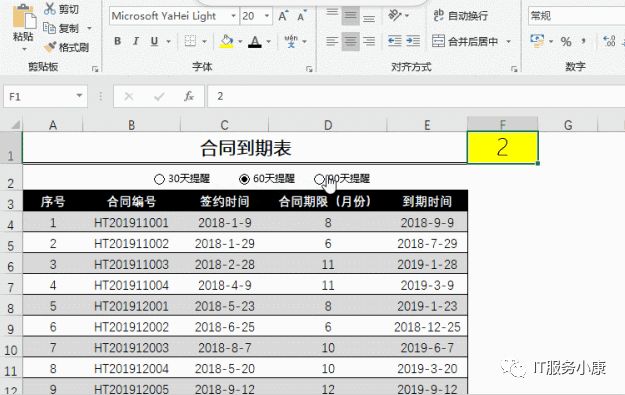Click Merge and Center (合并后居中)
This screenshot has width=625, height=395.
coord(465,41)
